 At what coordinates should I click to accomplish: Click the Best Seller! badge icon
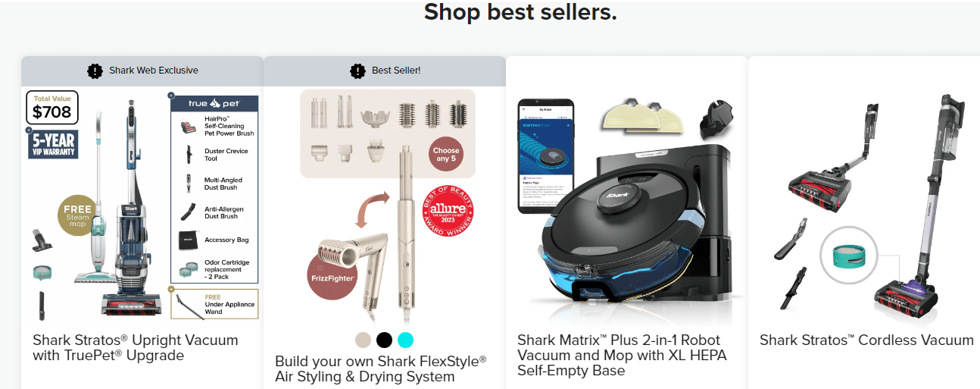pyautogui.click(x=357, y=71)
